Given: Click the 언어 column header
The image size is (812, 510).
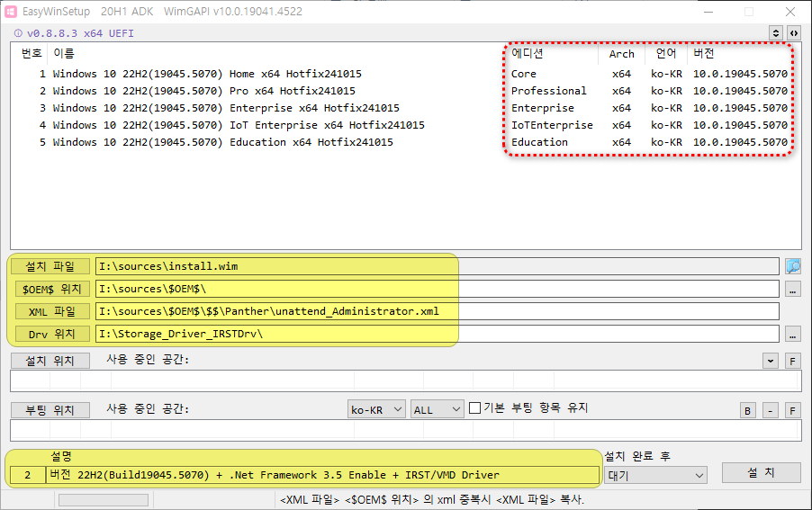Looking at the screenshot, I should coord(666,53).
